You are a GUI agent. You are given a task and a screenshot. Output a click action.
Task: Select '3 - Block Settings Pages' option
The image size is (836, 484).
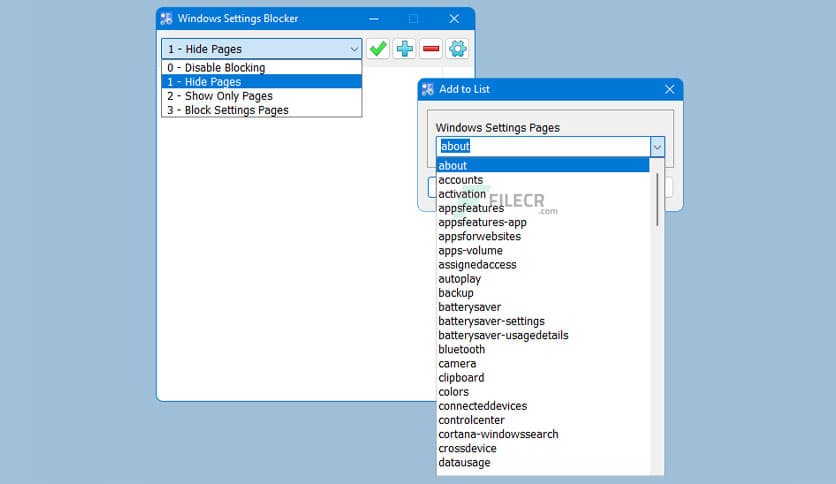(x=262, y=110)
